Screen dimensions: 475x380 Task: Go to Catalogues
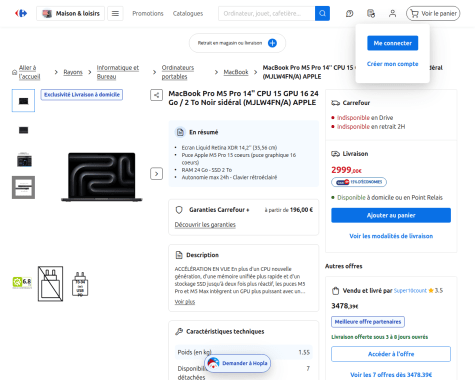tap(188, 13)
